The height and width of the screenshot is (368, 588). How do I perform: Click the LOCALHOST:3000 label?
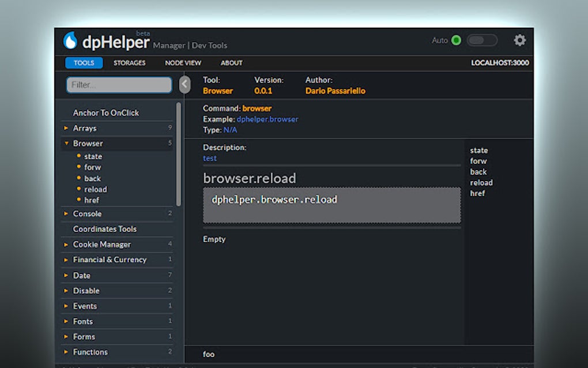coord(499,63)
